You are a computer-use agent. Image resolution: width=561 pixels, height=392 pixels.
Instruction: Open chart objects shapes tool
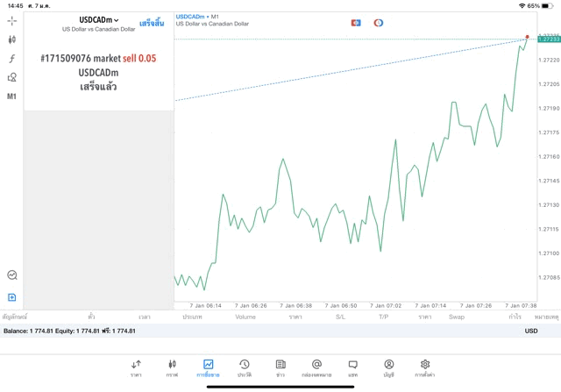tap(11, 77)
